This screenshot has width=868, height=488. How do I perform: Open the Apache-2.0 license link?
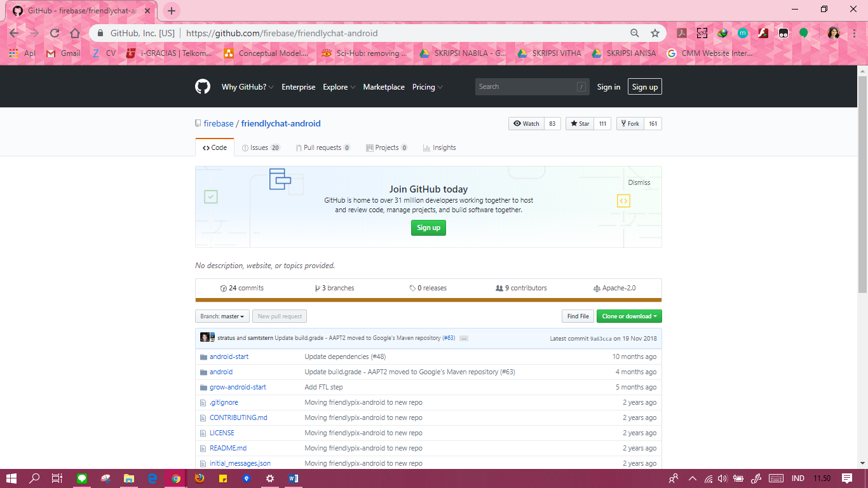pyautogui.click(x=614, y=288)
